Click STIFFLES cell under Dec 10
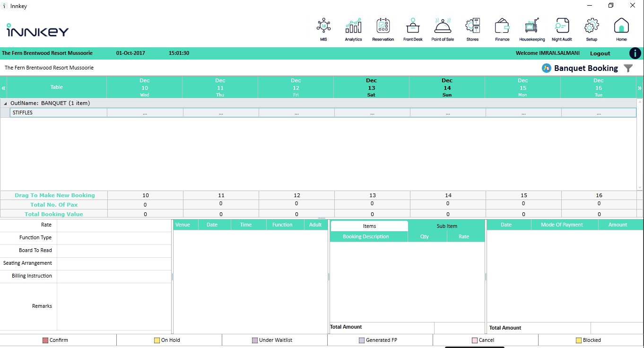Viewport: 644px width, 348px height. (x=145, y=113)
